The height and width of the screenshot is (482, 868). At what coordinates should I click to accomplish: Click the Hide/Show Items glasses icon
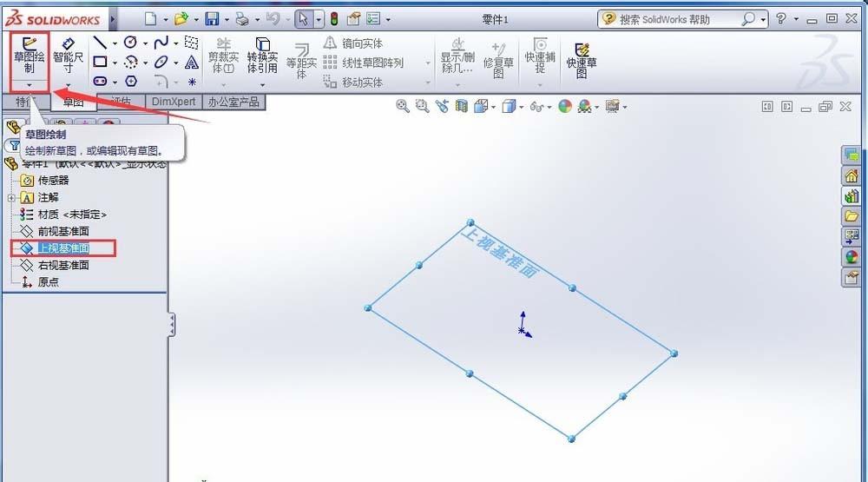[536, 106]
